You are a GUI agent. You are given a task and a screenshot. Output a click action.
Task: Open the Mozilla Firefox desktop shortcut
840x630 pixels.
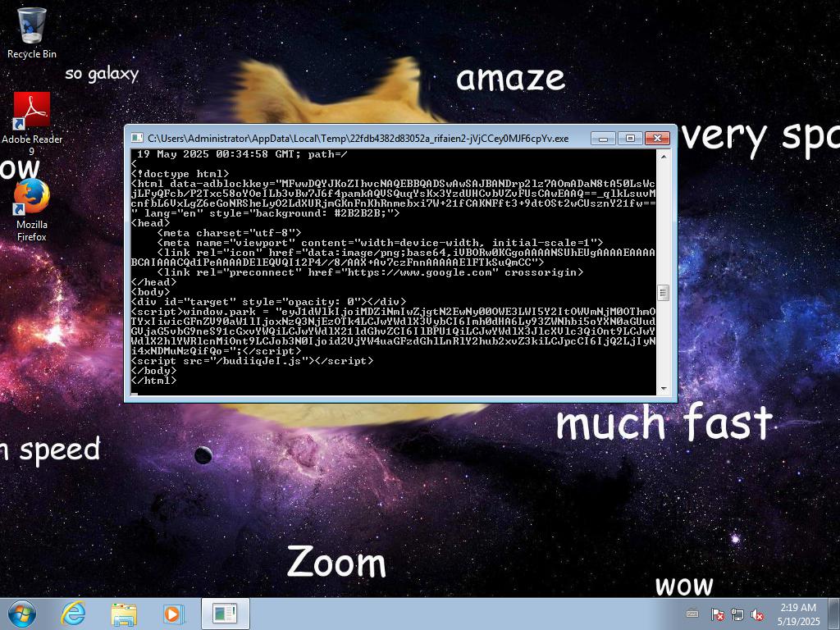click(x=32, y=210)
